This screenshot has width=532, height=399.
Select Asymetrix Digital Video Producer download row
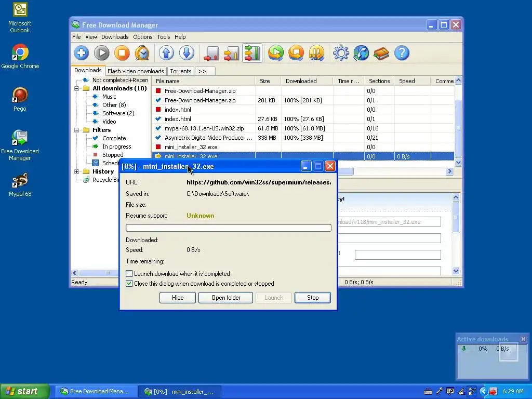(x=303, y=138)
